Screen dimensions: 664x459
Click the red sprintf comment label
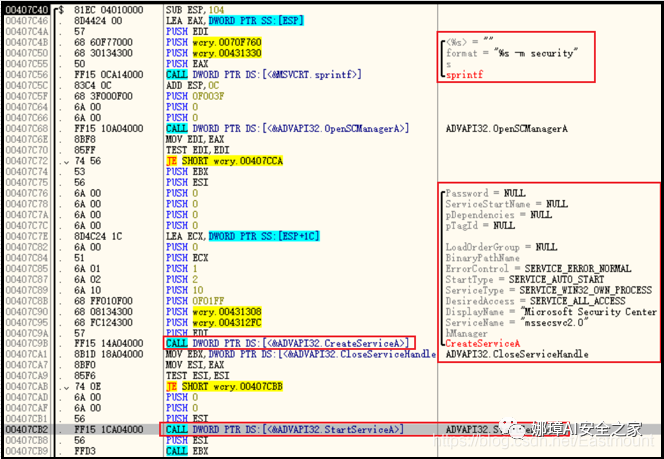464,75
